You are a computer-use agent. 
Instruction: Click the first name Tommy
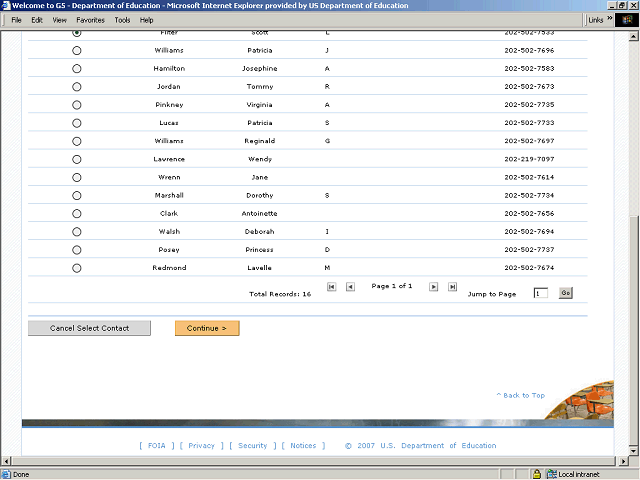point(260,87)
